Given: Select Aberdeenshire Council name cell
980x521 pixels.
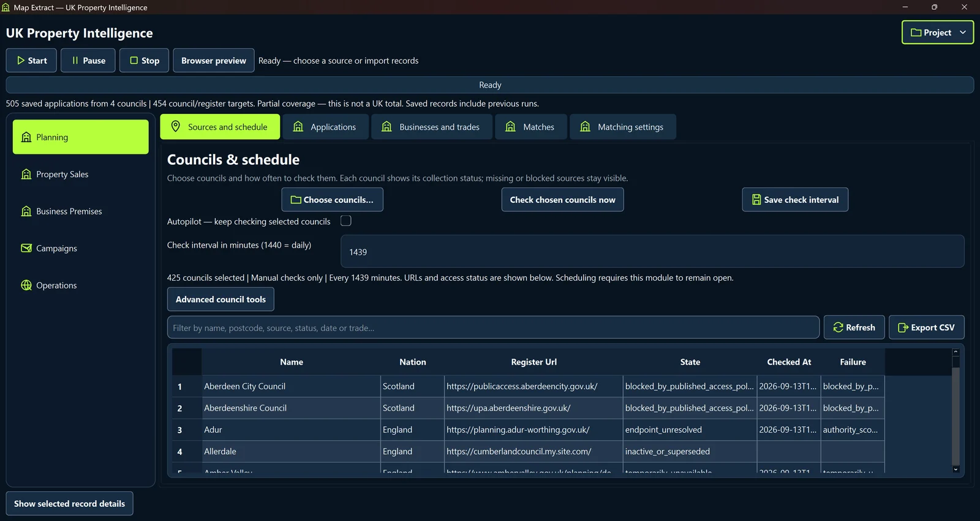Looking at the screenshot, I should click(x=292, y=408).
